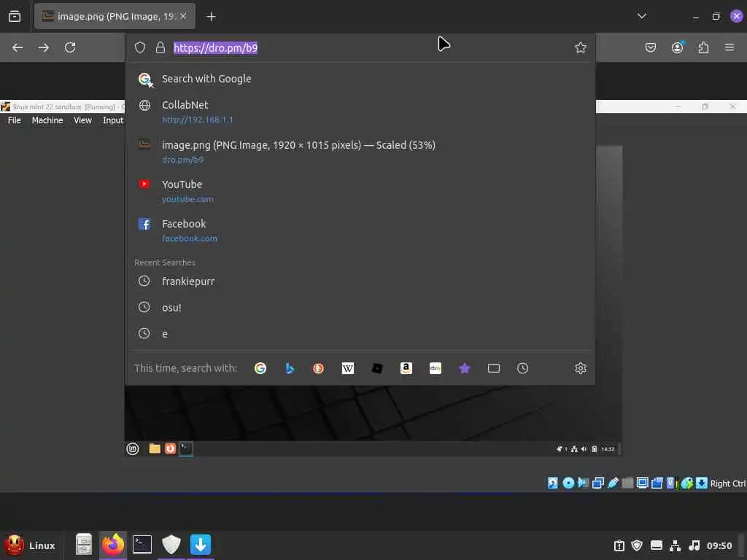Search this time with Wikipedia
Screen dimensions: 747x560
click(348, 368)
